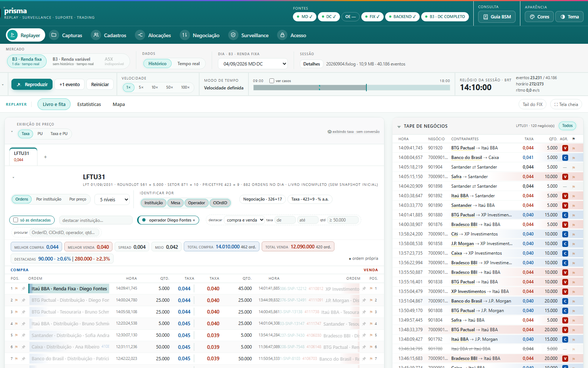
Task: Click the play icon on the Replayer tab
Action: coord(12,35)
